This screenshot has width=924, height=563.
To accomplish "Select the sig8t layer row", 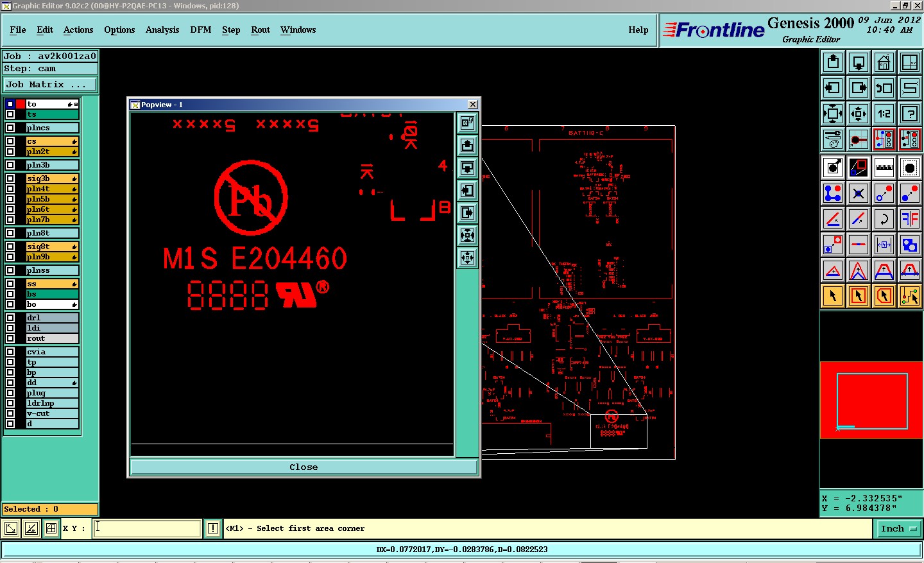I will pyautogui.click(x=52, y=247).
